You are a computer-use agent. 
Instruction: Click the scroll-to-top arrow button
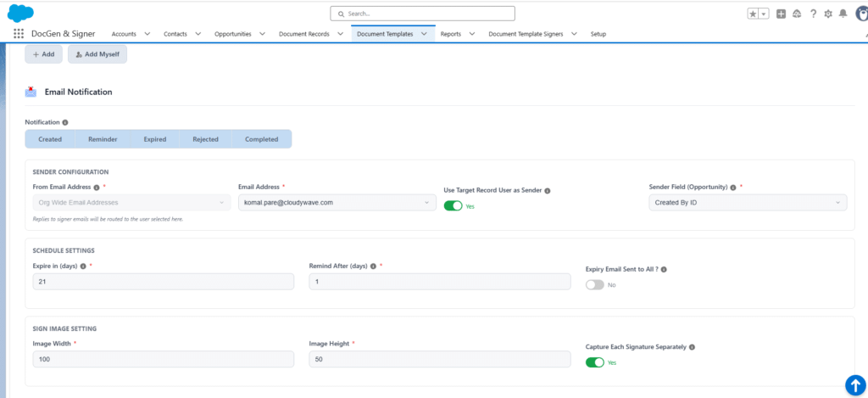click(x=855, y=385)
